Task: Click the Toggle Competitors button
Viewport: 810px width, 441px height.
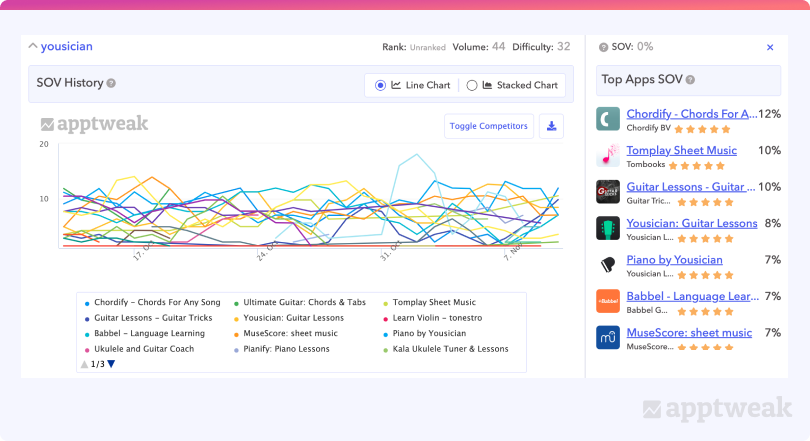Action: pyautogui.click(x=489, y=126)
